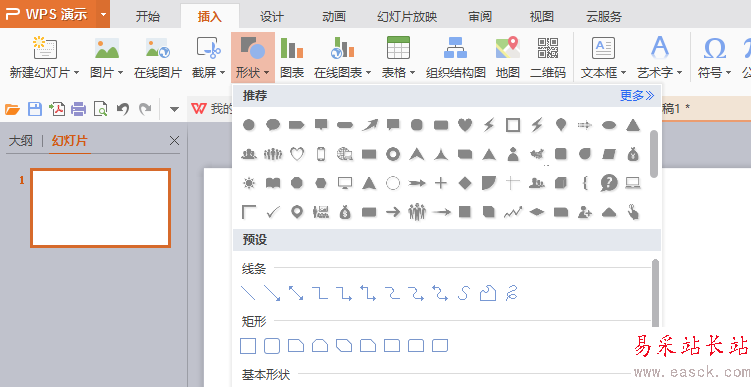751x387 pixels.
Task: Pick the diamond shape in recommended shapes
Action: pyautogui.click(x=465, y=183)
